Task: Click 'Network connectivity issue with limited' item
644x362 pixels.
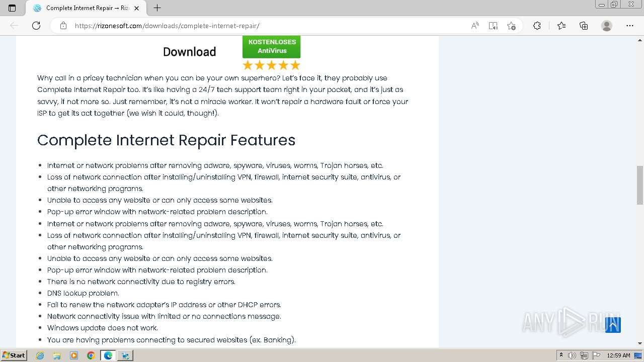Action: (164, 316)
